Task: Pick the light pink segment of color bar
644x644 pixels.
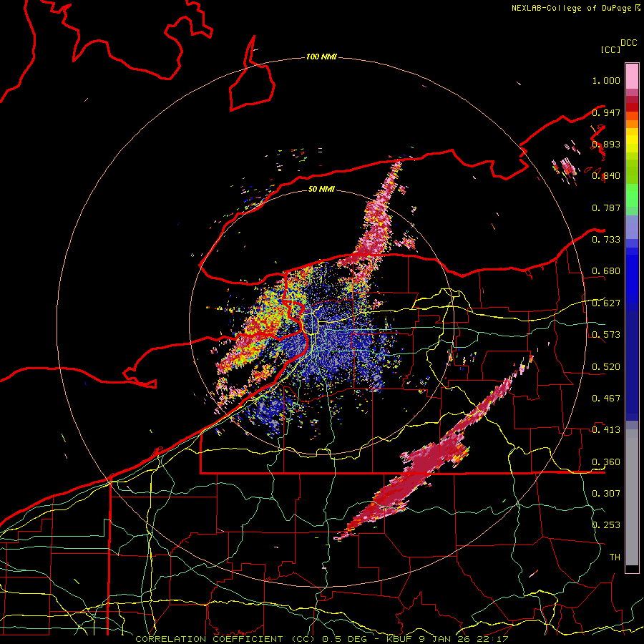Action: (x=632, y=76)
